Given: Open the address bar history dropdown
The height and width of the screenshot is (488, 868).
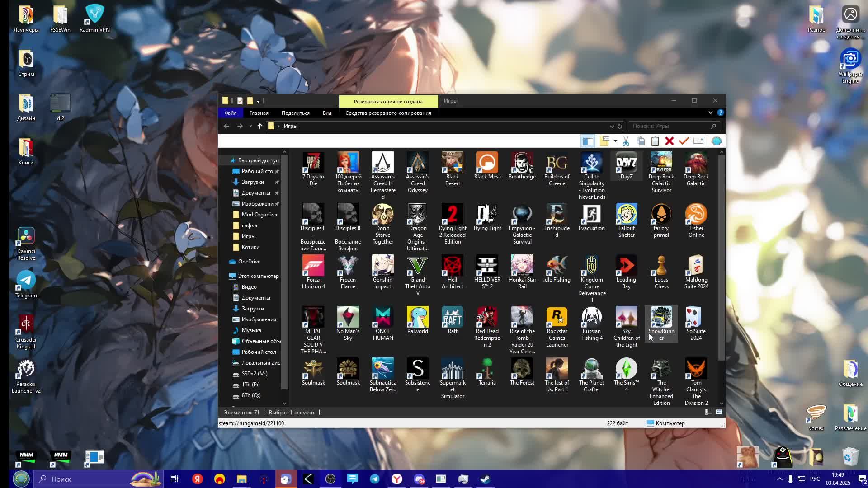Looking at the screenshot, I should point(612,126).
